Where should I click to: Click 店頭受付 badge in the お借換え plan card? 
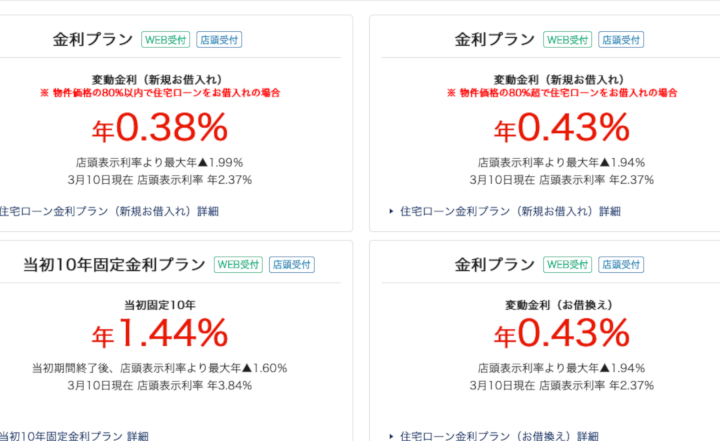[621, 265]
